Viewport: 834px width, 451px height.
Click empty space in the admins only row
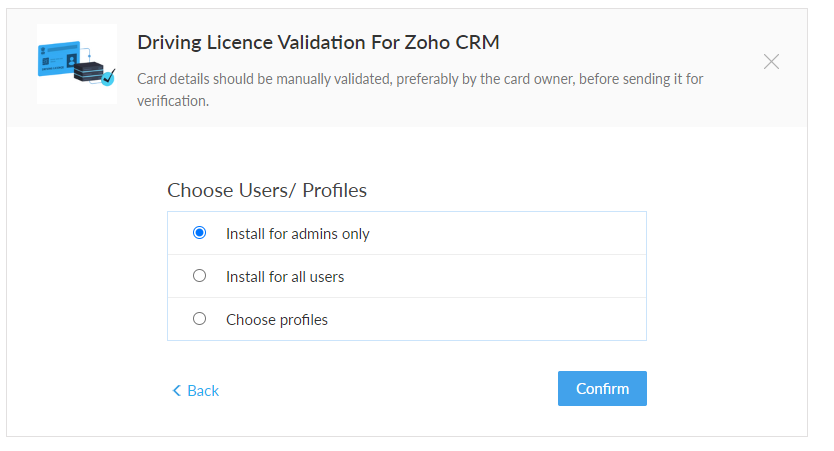pyautogui.click(x=520, y=234)
